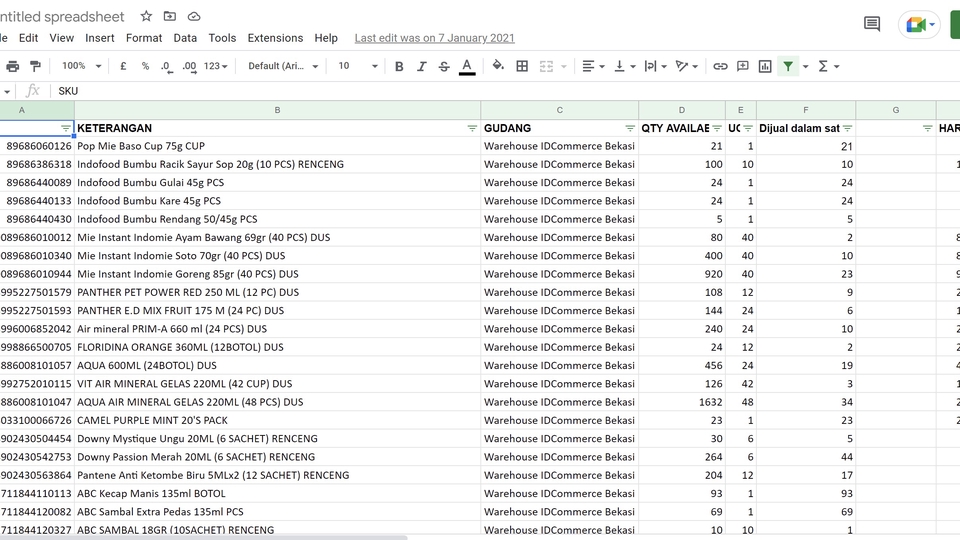Open vertical align dropdown
The image size is (960, 540).
click(624, 66)
